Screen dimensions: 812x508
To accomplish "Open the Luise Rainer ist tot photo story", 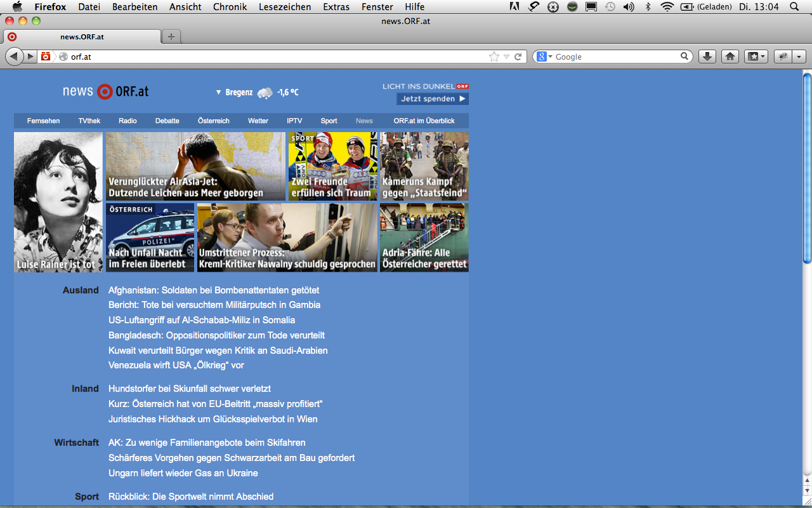I will click(x=58, y=202).
